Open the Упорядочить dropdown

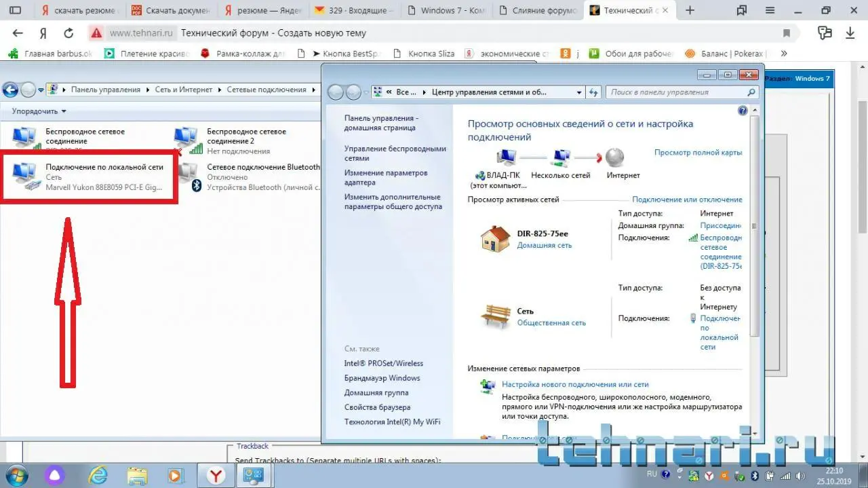[39, 111]
